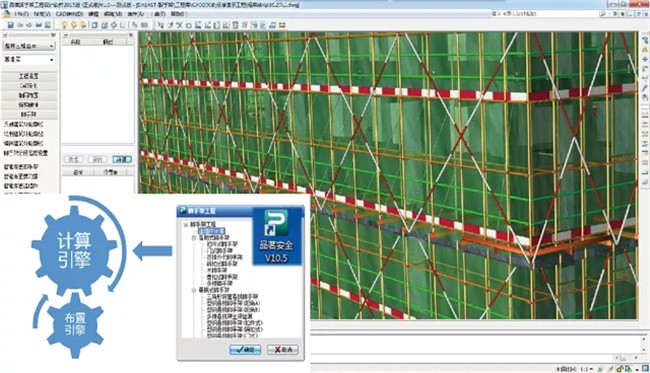This screenshot has width=650, height=373.
Task: Click the 计算引擎 gear graphic
Action: click(74, 250)
